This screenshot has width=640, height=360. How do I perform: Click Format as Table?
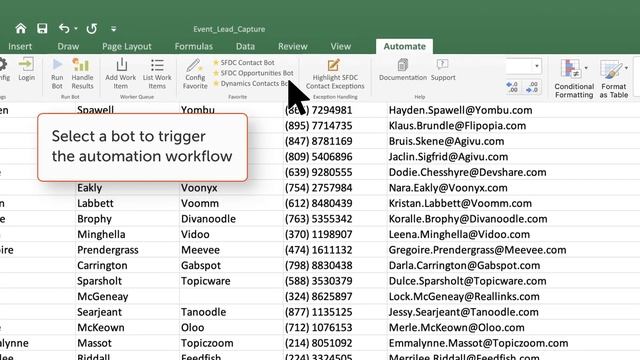[613, 78]
